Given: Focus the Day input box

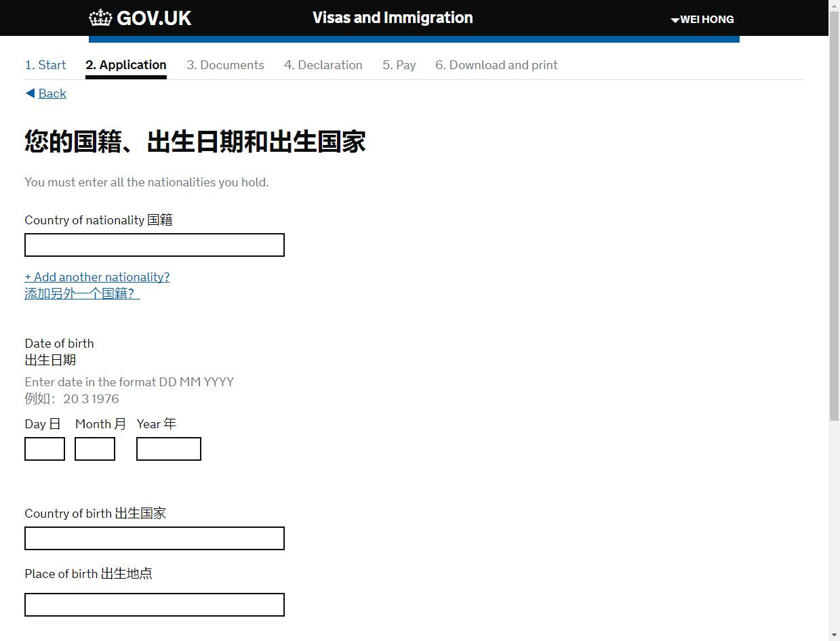Looking at the screenshot, I should click(45, 449).
